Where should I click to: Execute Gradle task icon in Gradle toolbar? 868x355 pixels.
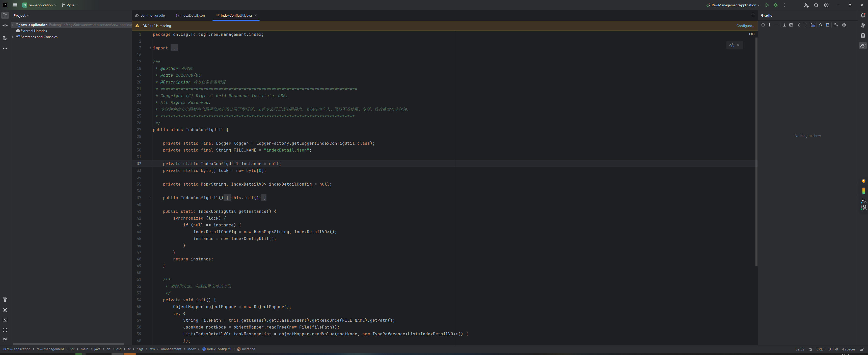791,25
